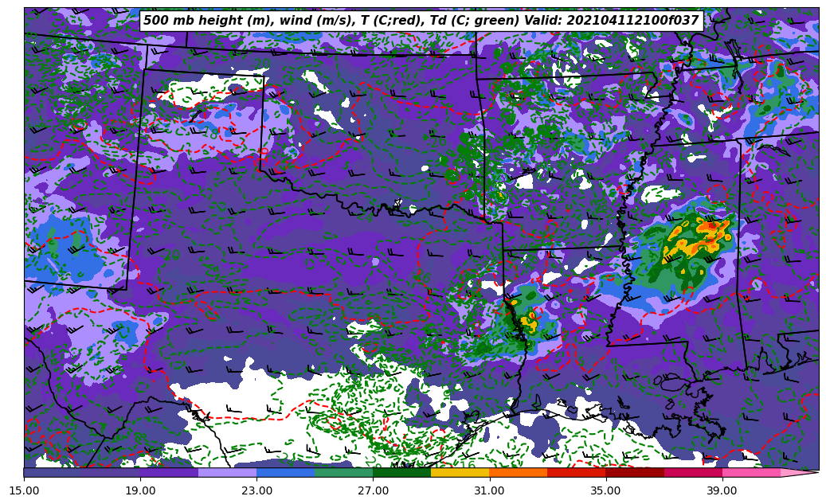This screenshot has height=504, width=826.
Task: Click the 23.00 colorbar tick label
Action: tap(256, 490)
